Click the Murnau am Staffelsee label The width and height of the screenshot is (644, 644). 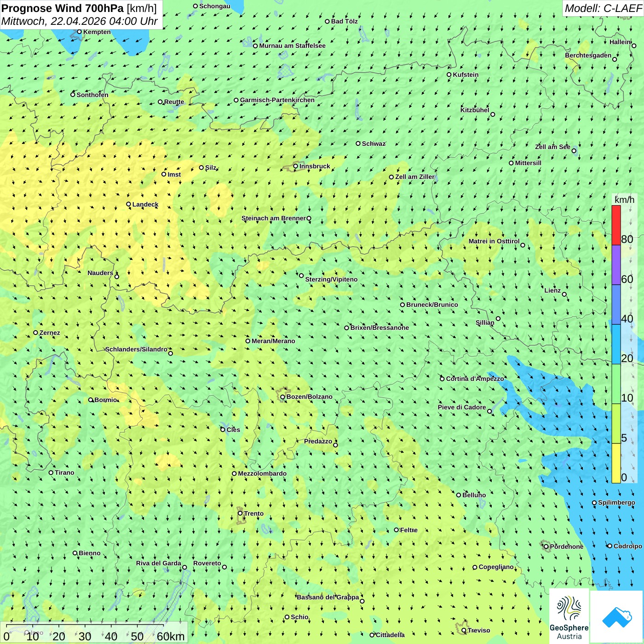(x=292, y=46)
